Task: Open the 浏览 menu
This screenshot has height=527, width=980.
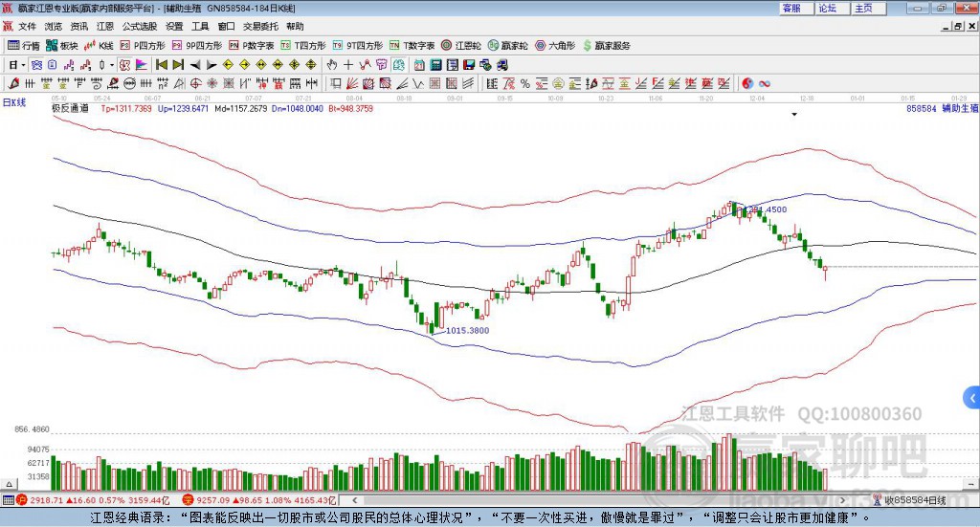Action: 54,26
